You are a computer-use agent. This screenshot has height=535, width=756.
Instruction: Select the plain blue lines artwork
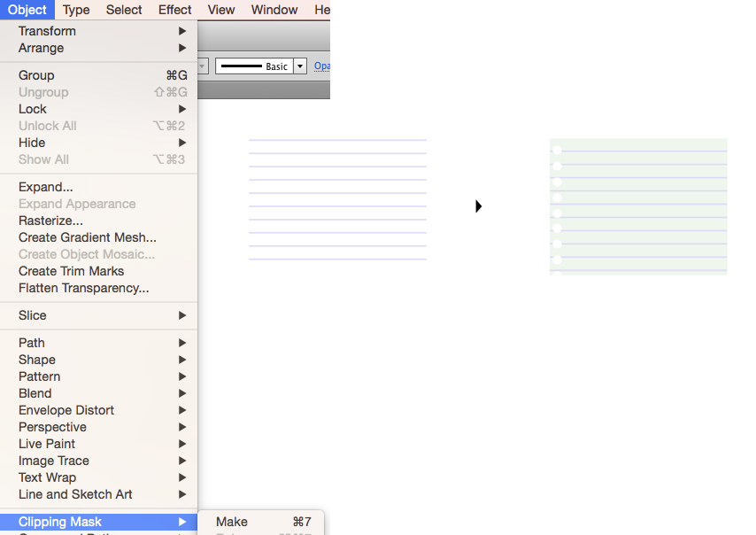click(x=337, y=199)
